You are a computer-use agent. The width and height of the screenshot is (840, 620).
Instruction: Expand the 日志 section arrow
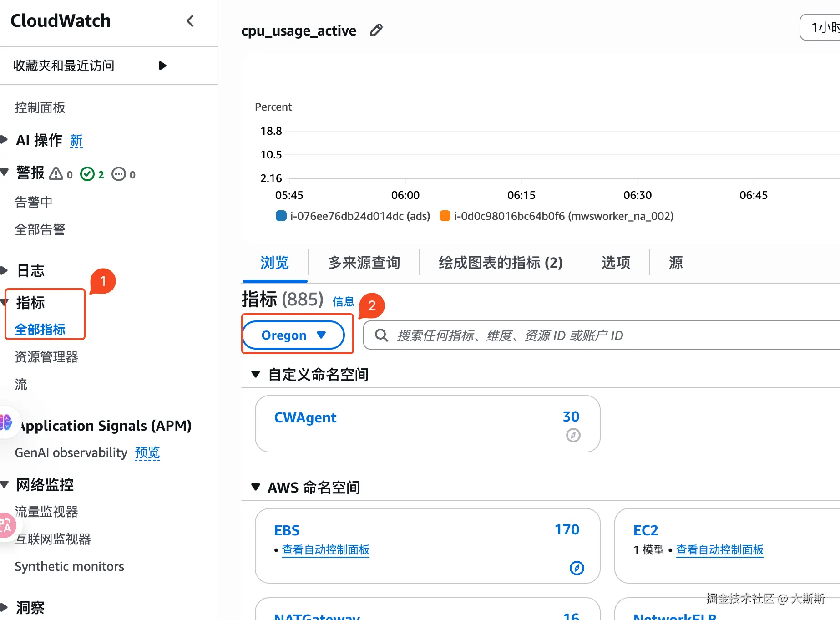pos(5,270)
